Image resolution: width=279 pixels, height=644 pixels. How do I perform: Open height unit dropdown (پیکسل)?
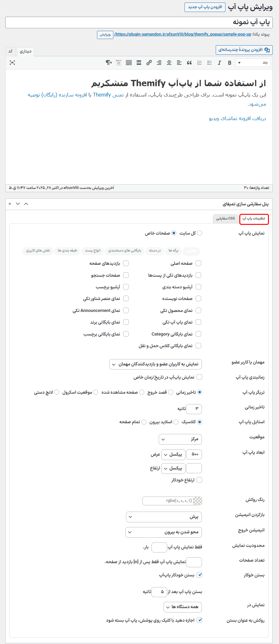(173, 469)
